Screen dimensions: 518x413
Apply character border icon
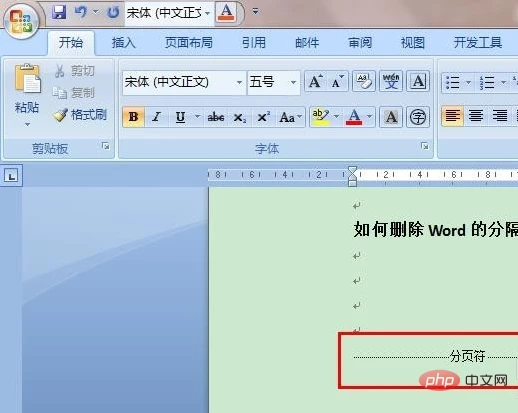(418, 81)
